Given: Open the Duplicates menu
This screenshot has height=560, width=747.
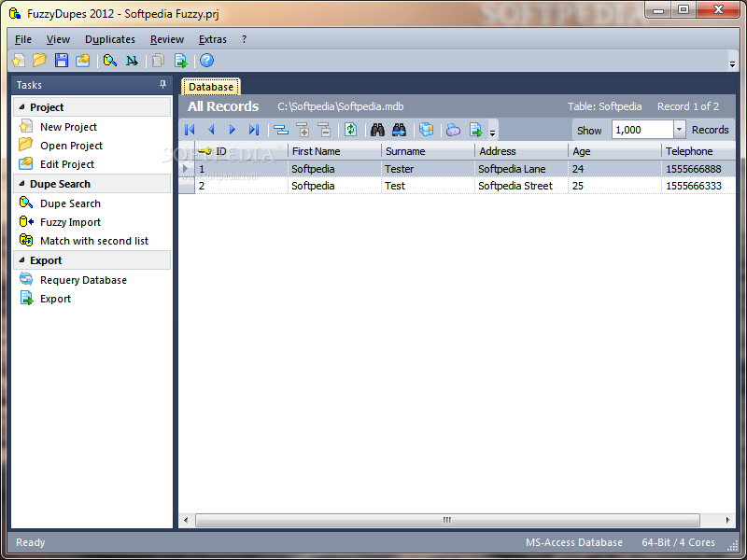Looking at the screenshot, I should click(110, 39).
